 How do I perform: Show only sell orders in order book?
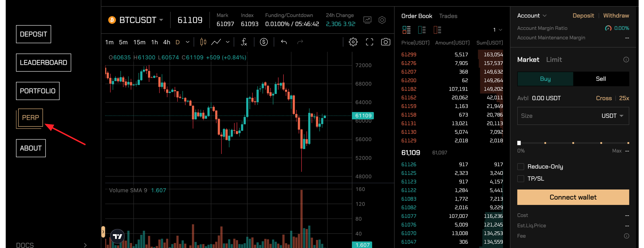tap(437, 30)
